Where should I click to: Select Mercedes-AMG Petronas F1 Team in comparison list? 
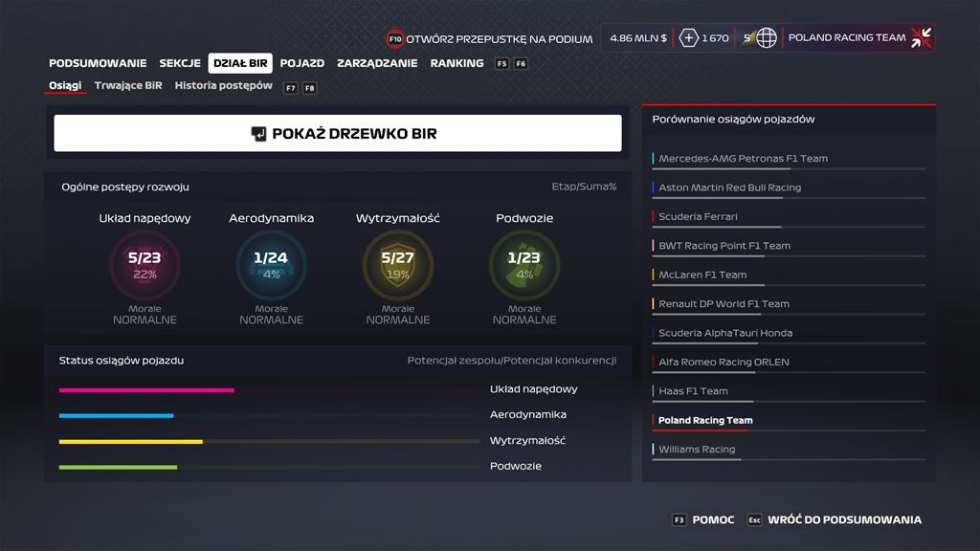point(743,159)
